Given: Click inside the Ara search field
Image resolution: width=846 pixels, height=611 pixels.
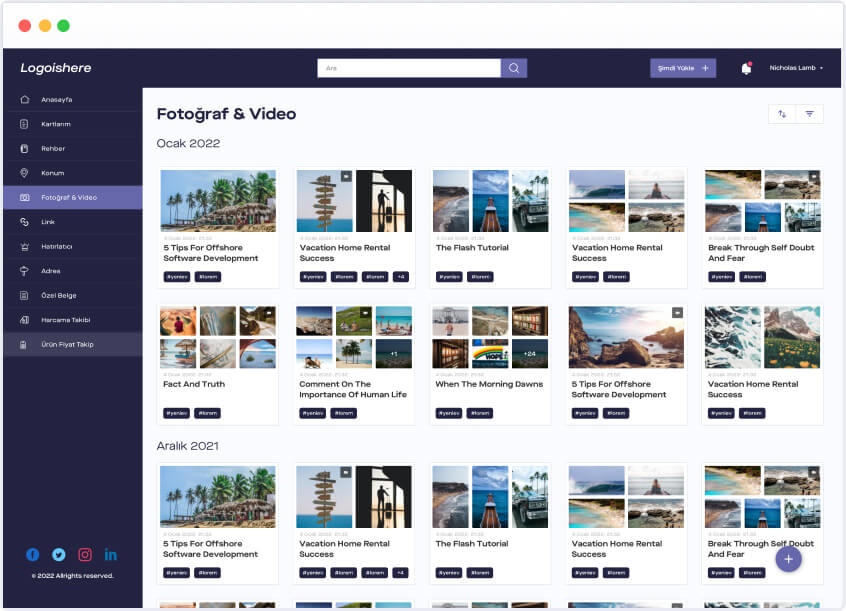Looking at the screenshot, I should pyautogui.click(x=408, y=68).
